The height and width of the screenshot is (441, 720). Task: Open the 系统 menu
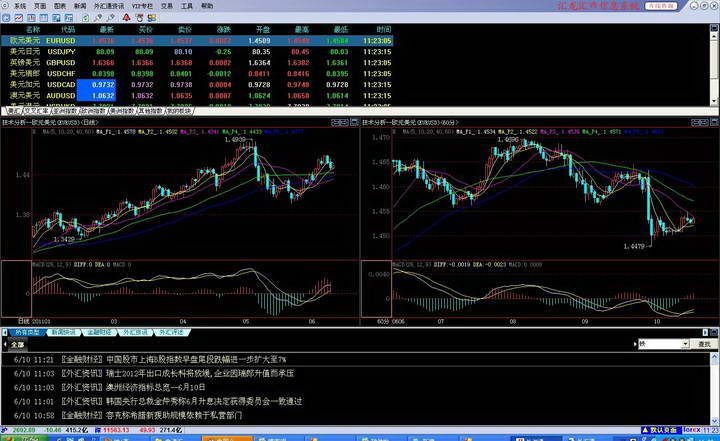click(20, 6)
